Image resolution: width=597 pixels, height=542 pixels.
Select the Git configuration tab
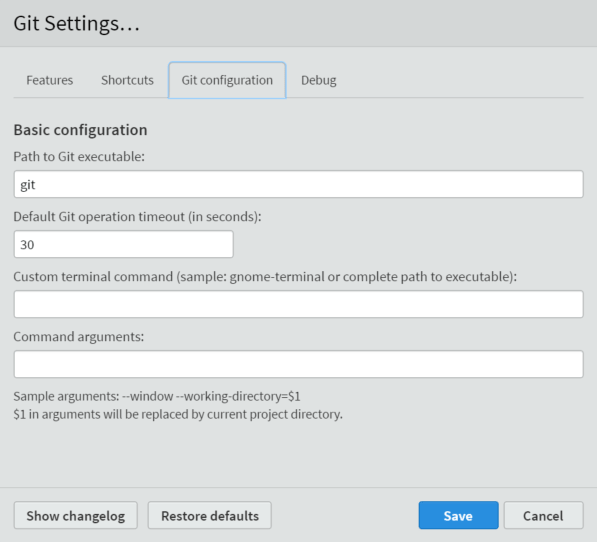point(227,80)
